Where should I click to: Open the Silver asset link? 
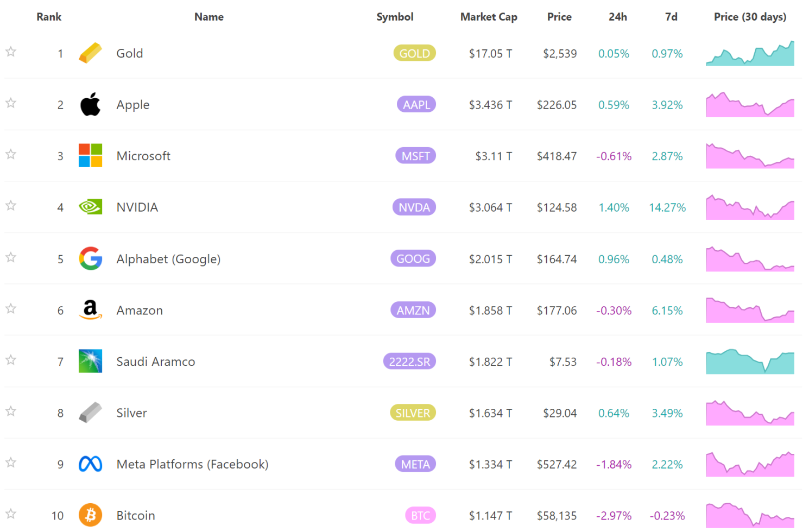(x=131, y=413)
